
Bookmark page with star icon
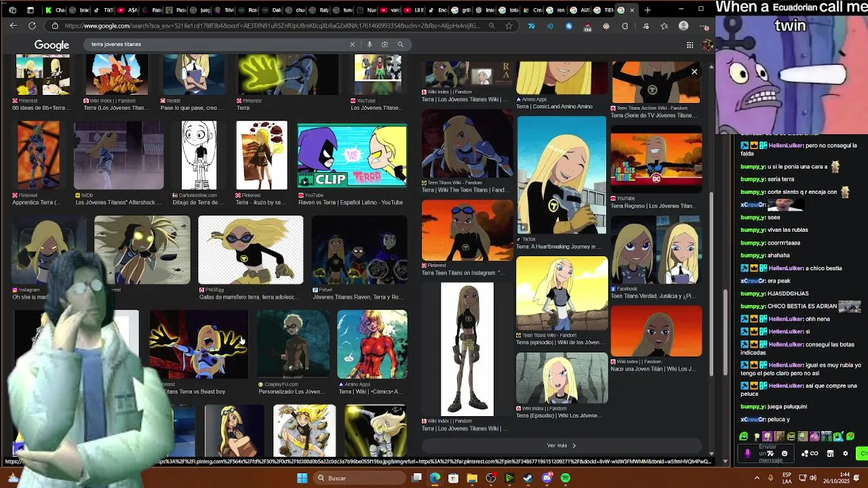click(509, 26)
